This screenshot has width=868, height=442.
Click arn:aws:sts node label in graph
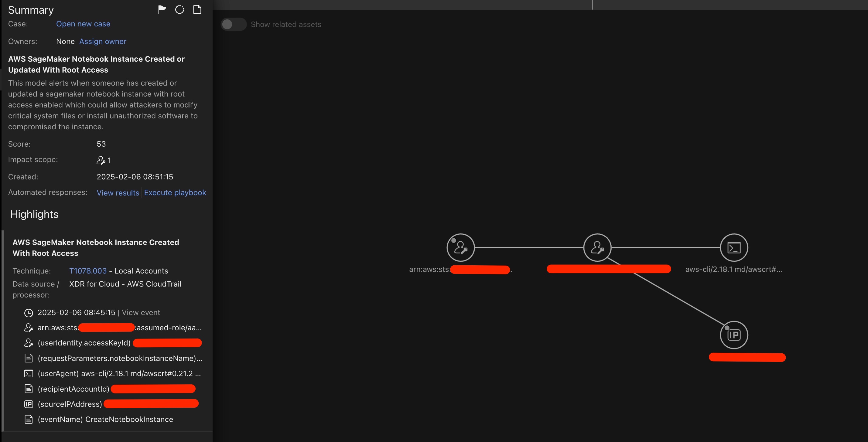point(461,270)
